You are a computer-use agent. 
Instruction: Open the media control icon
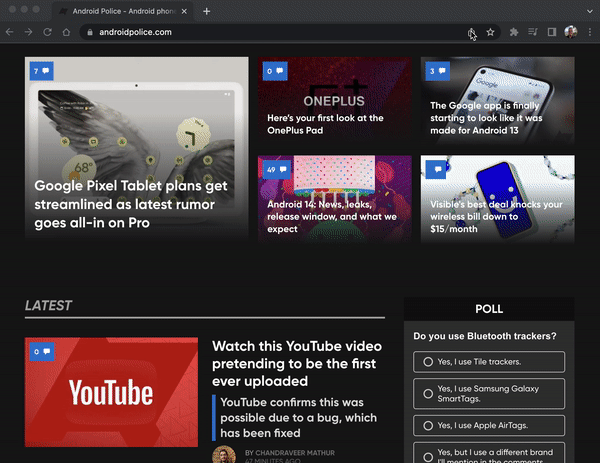coord(533,32)
